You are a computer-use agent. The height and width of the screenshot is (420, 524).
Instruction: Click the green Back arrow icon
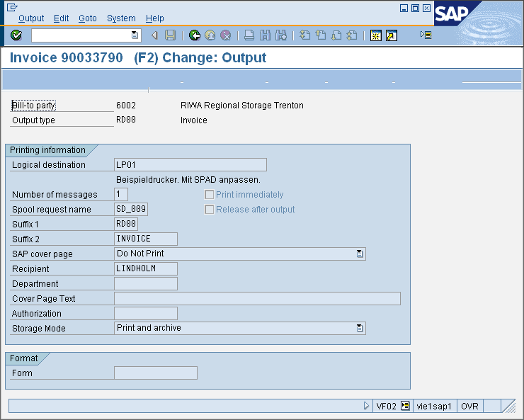click(x=195, y=35)
